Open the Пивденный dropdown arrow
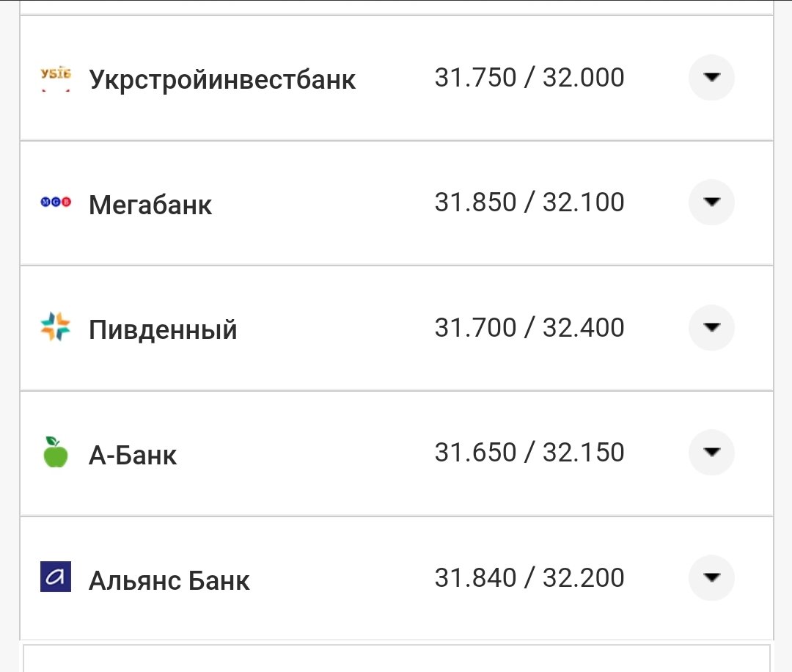 pyautogui.click(x=711, y=327)
